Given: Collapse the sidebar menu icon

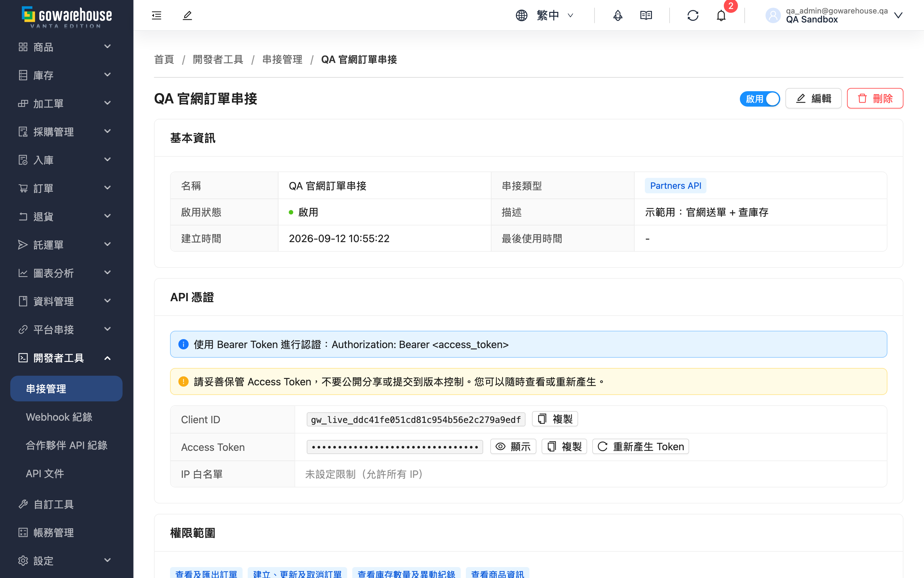Looking at the screenshot, I should pos(157,15).
